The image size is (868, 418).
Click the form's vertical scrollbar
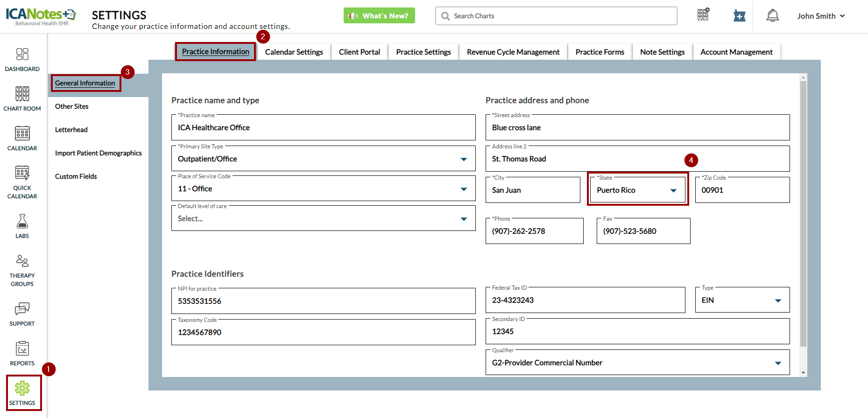point(803,215)
